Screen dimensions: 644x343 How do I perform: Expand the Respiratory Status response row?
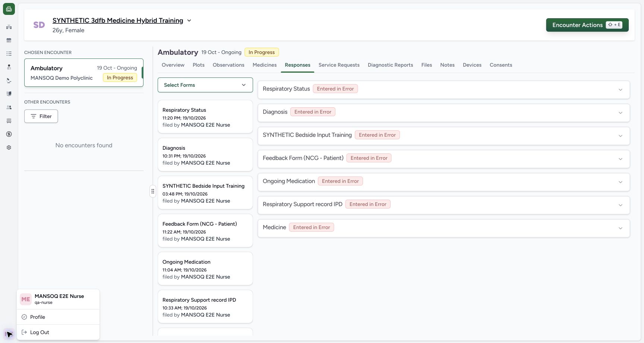pos(444,90)
